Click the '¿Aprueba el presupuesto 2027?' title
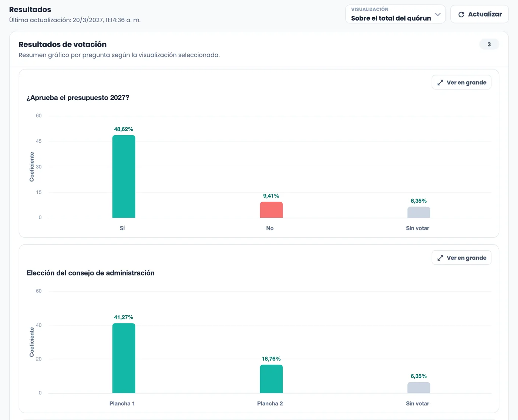 (78, 98)
